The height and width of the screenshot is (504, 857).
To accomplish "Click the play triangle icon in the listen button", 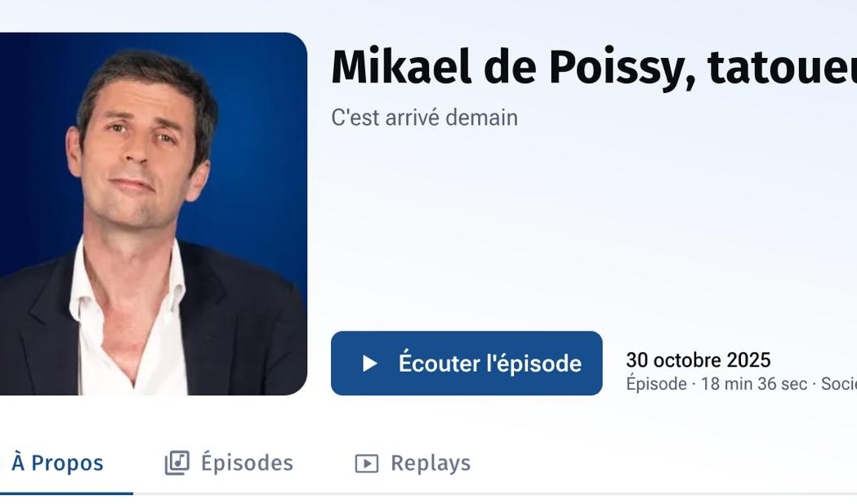I will point(370,364).
